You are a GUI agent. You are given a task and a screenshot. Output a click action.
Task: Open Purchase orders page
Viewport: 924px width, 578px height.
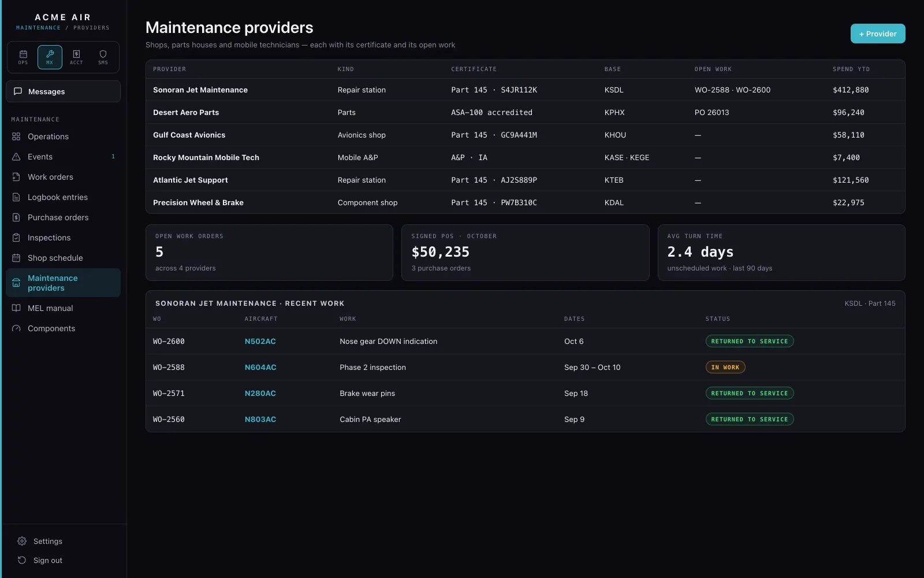point(64,217)
